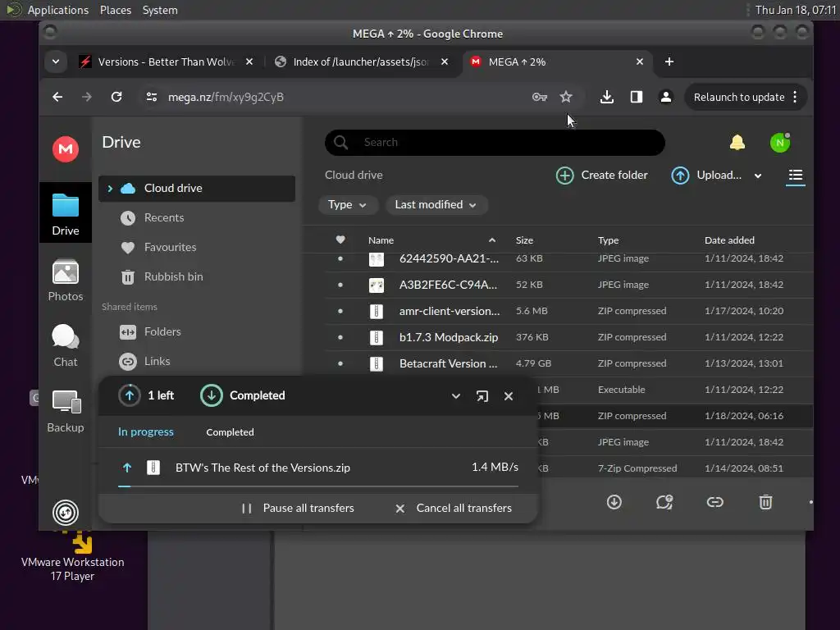The height and width of the screenshot is (630, 840).
Task: Open the Photos section
Action: (66, 281)
